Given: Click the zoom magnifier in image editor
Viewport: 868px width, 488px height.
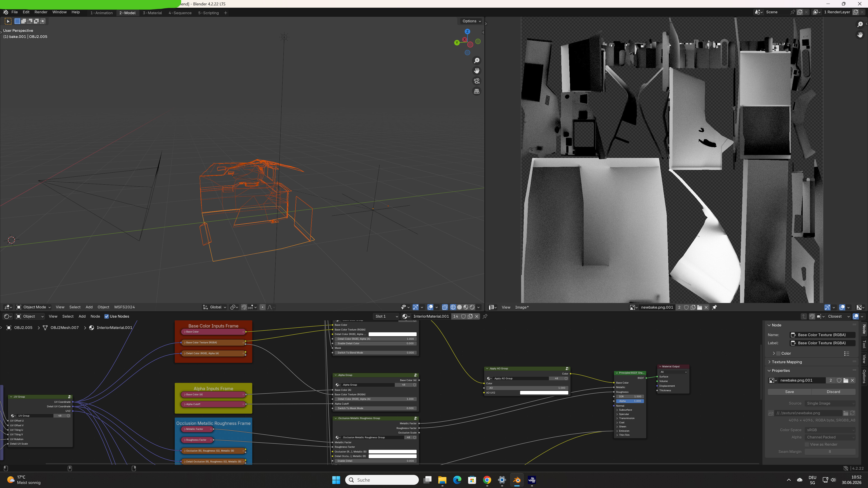Looking at the screenshot, I should [x=860, y=24].
